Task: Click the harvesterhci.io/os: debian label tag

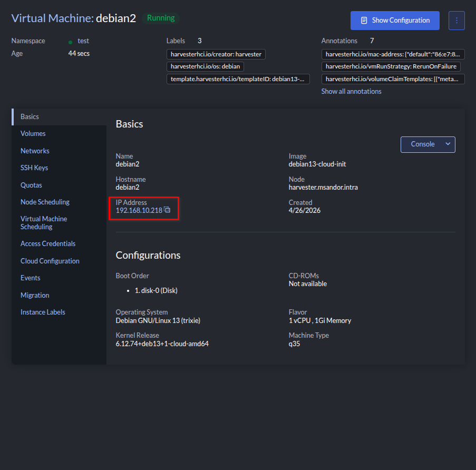Action: coord(205,67)
